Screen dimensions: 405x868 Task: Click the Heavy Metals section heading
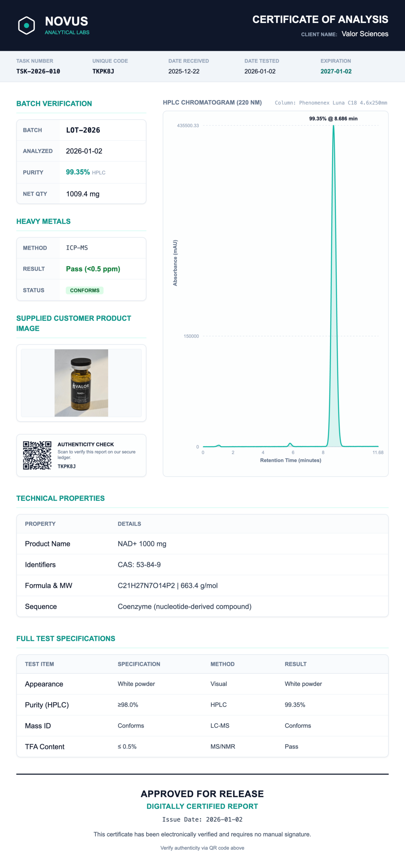(x=43, y=221)
